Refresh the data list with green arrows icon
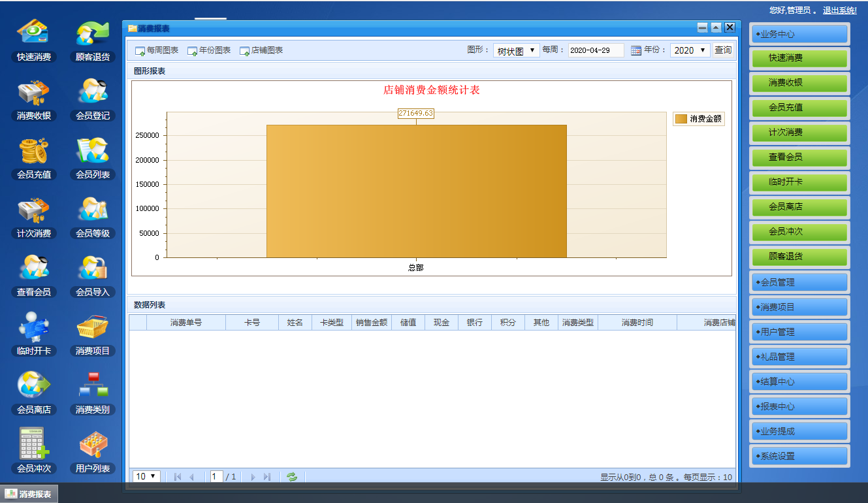868x503 pixels. pyautogui.click(x=292, y=477)
